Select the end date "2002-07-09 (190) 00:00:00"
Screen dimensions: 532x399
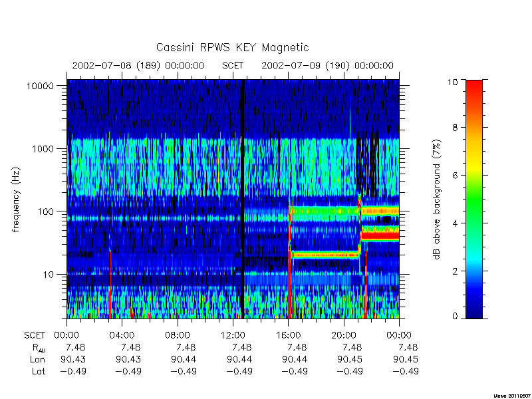click(327, 65)
